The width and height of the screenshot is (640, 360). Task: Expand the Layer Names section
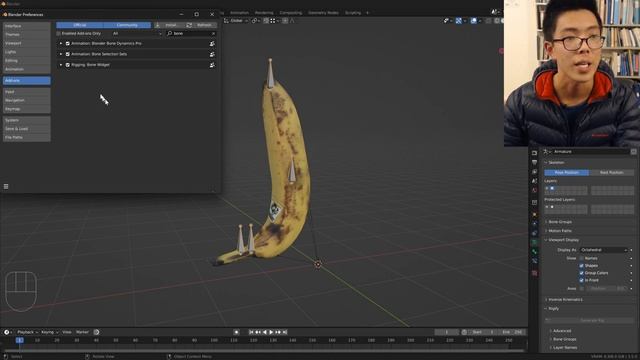tap(564, 348)
